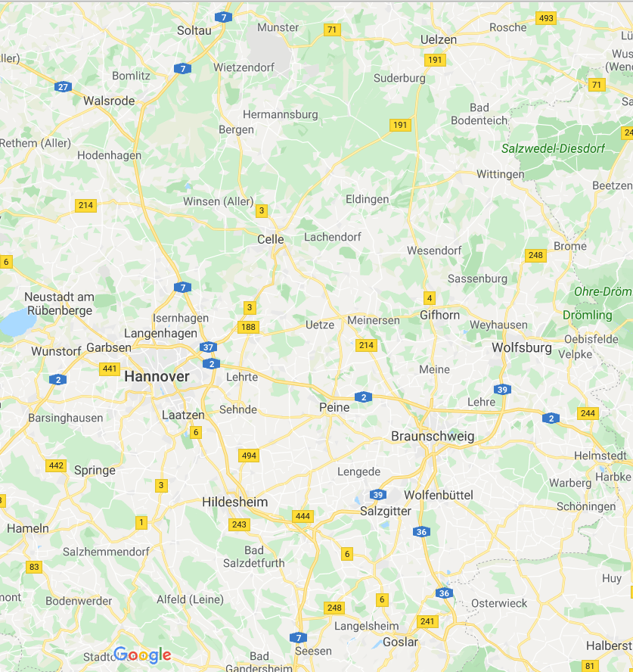The width and height of the screenshot is (633, 672).
Task: Select the Celle town label
Action: point(270,239)
